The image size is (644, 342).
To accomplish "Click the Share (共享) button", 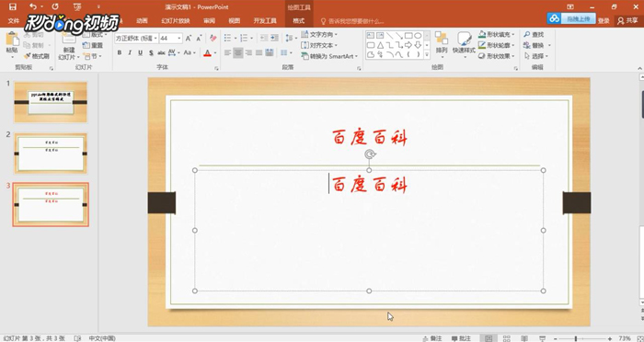I will 628,20.
